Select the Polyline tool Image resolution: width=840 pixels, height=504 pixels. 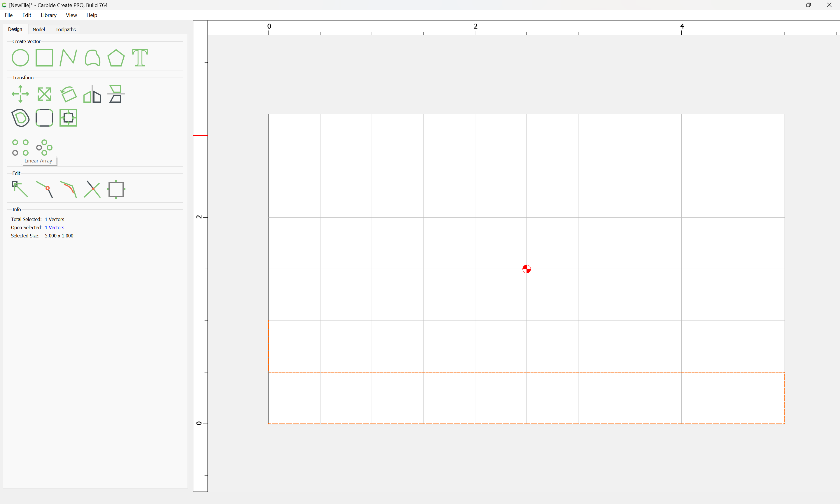[x=68, y=58]
